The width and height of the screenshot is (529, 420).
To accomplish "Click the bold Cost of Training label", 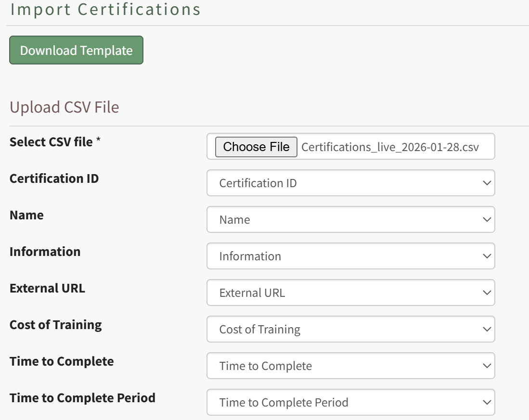I will tap(55, 325).
